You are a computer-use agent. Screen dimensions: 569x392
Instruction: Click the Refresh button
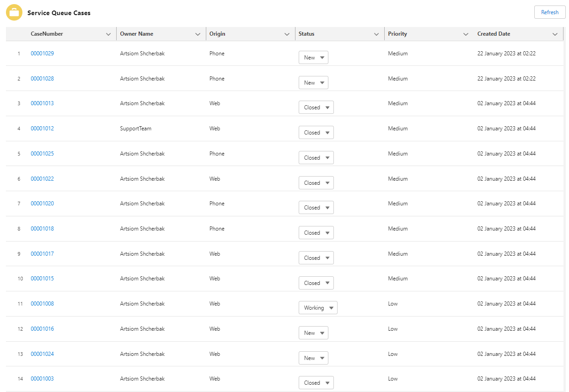click(550, 12)
